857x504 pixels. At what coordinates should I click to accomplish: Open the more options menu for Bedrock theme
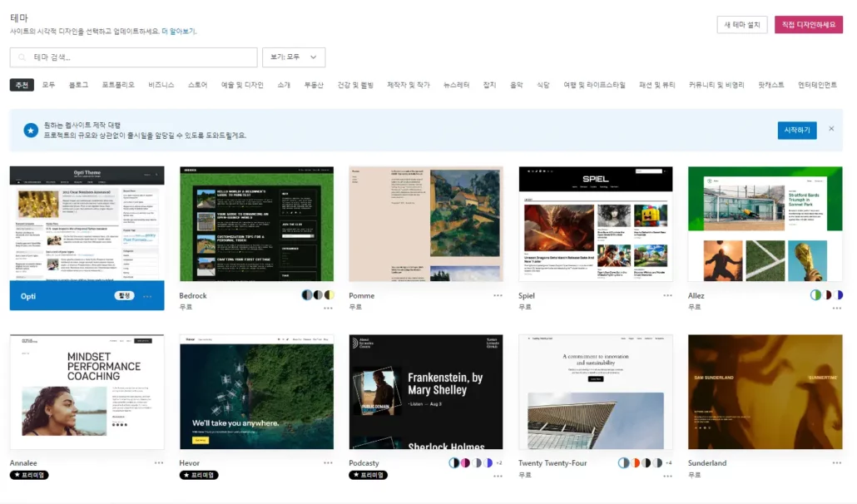click(328, 308)
